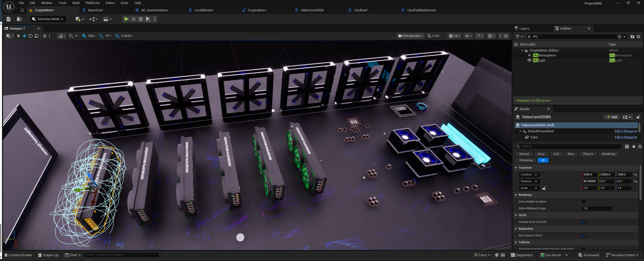Click the lock scale ratio icon
The image size is (644, 261).
pos(544,188)
